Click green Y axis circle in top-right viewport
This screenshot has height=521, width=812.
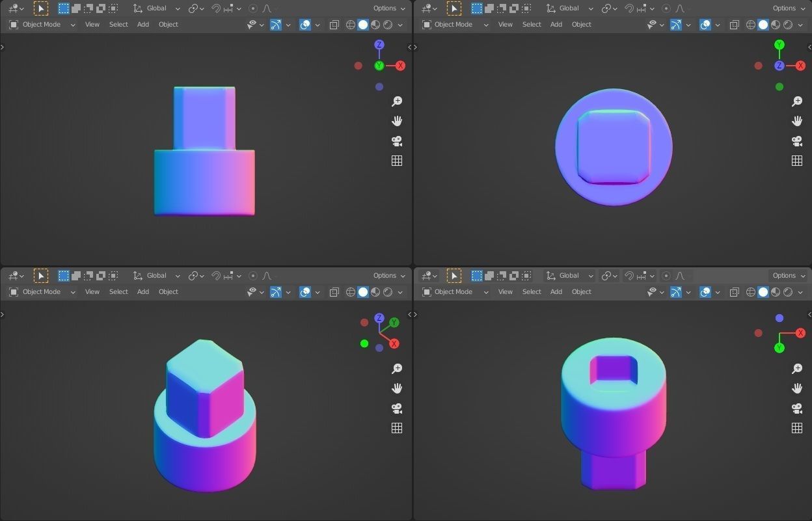779,45
